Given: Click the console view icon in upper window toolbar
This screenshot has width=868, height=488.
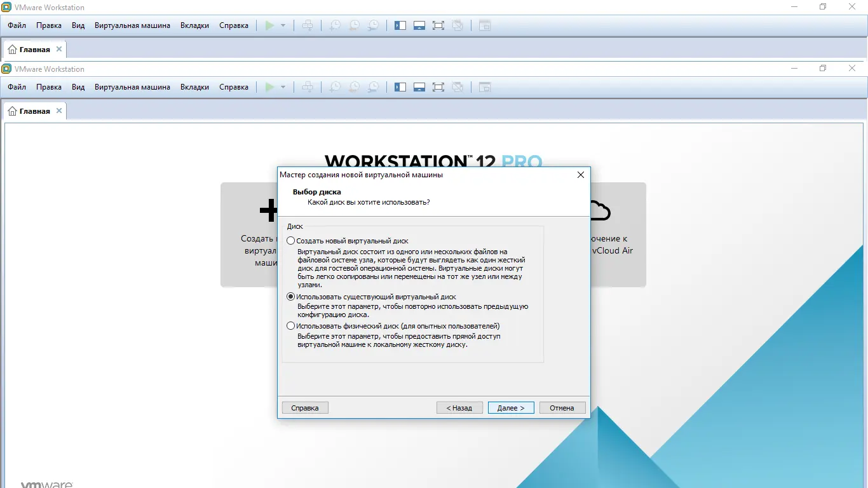Looking at the screenshot, I should click(x=485, y=25).
